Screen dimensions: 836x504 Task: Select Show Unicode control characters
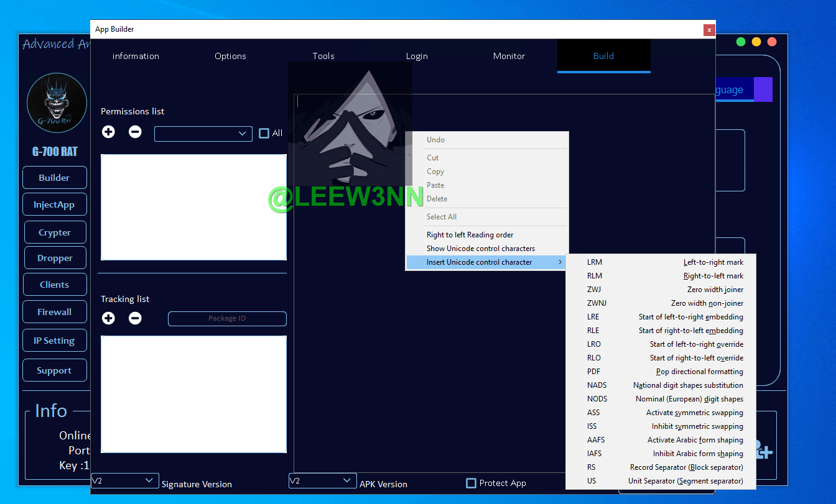(x=480, y=249)
